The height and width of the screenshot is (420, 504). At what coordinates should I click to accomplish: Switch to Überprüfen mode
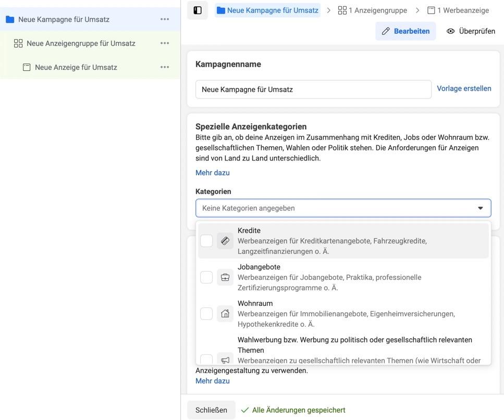pos(471,31)
